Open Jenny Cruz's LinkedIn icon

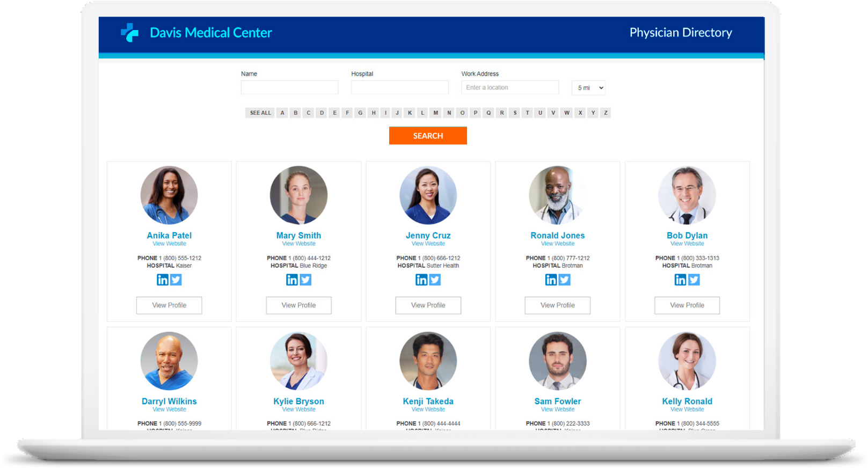421,280
